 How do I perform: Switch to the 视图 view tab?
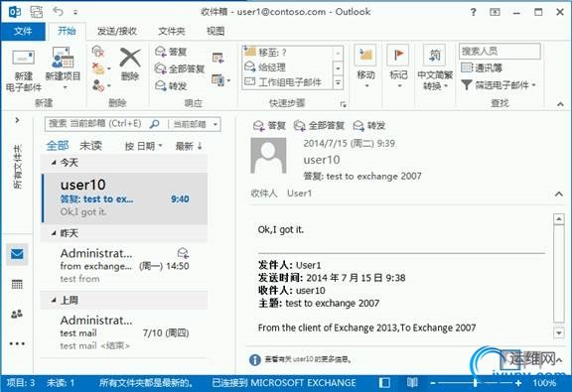215,32
